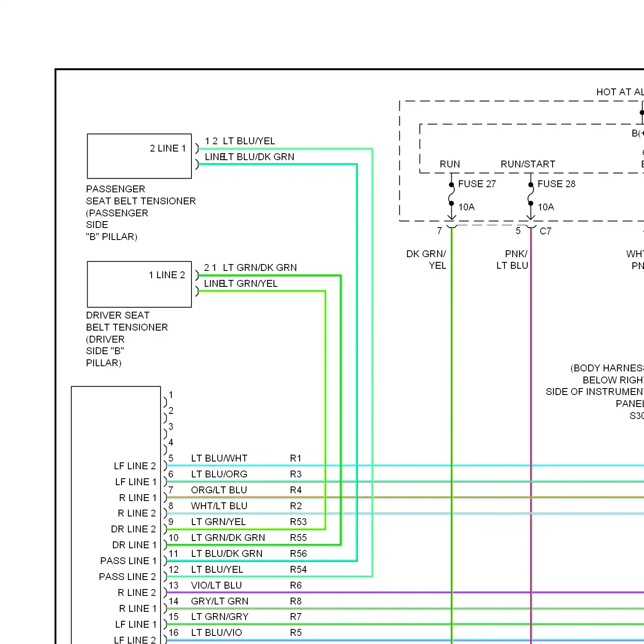The width and height of the screenshot is (644, 644).
Task: Select the PASS LINE 2 terminal label
Action: pos(128,577)
